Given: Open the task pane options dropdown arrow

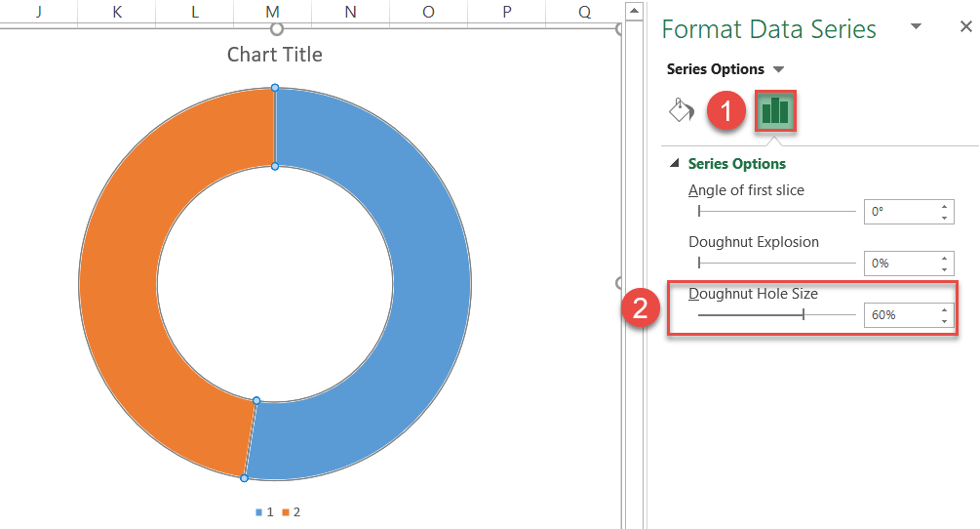Looking at the screenshot, I should pos(917,26).
